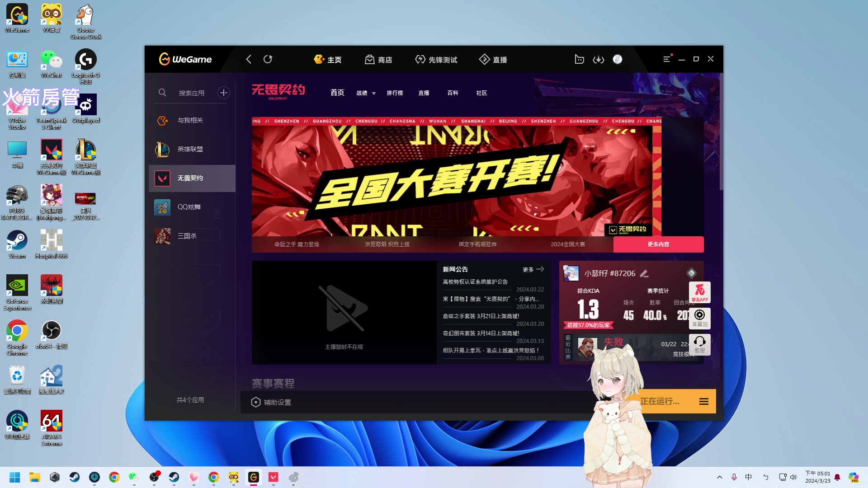The image size is (868, 488).
Task: Open the 直播 tab in top bar
Action: (x=493, y=60)
